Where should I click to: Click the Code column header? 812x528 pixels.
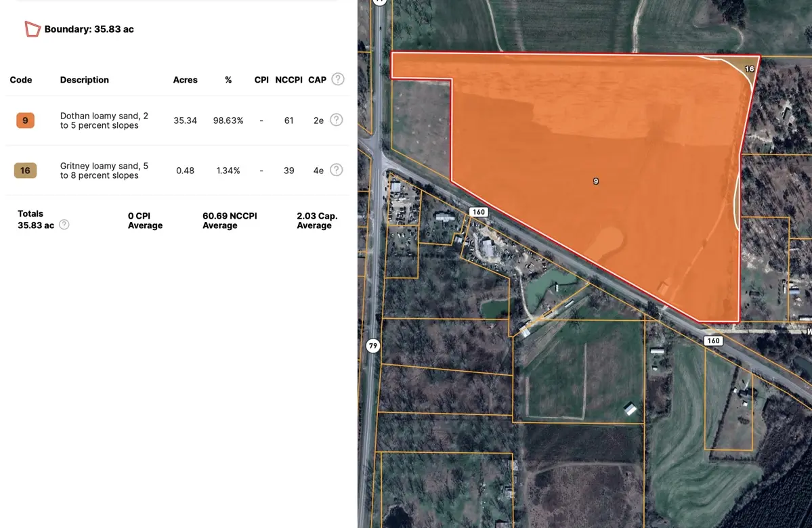pyautogui.click(x=21, y=80)
